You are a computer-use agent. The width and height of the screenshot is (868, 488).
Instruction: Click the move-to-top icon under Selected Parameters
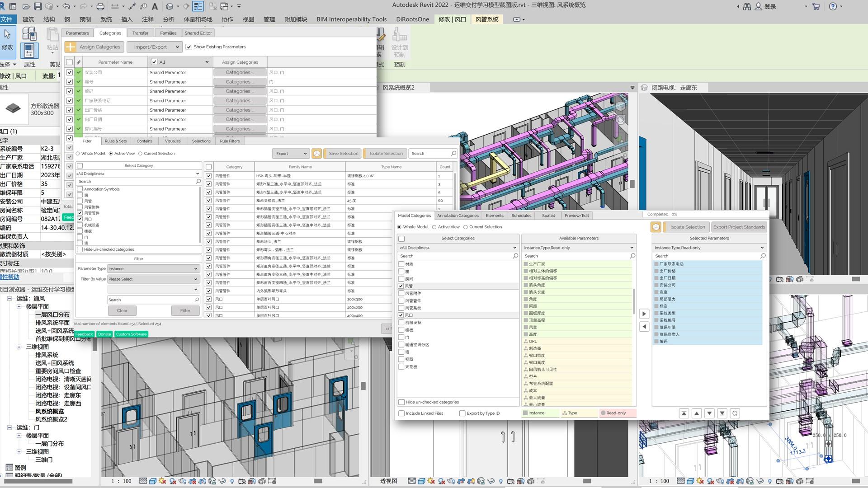click(x=684, y=413)
